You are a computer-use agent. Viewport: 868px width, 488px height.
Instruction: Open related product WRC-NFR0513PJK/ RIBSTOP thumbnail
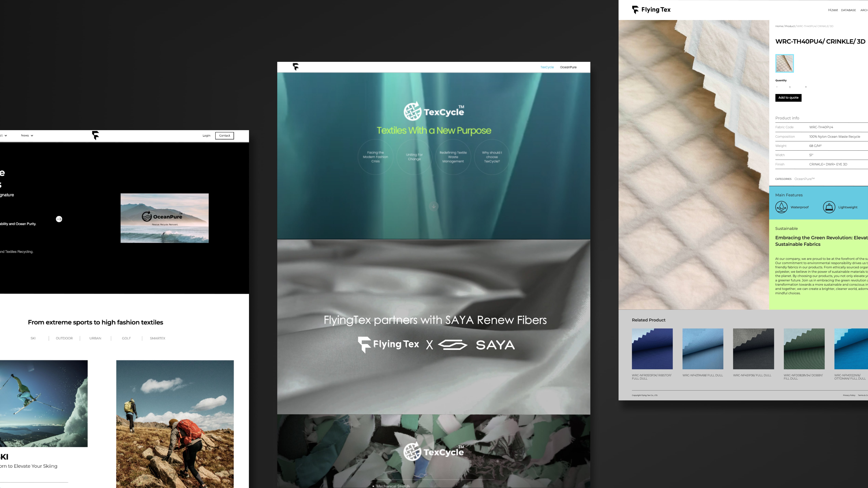(x=652, y=349)
